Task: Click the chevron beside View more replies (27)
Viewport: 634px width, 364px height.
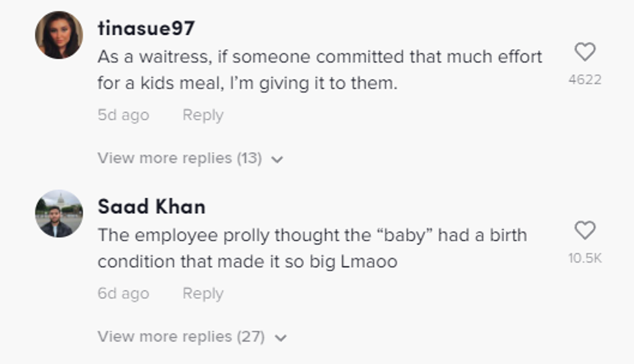Action: pyautogui.click(x=281, y=337)
